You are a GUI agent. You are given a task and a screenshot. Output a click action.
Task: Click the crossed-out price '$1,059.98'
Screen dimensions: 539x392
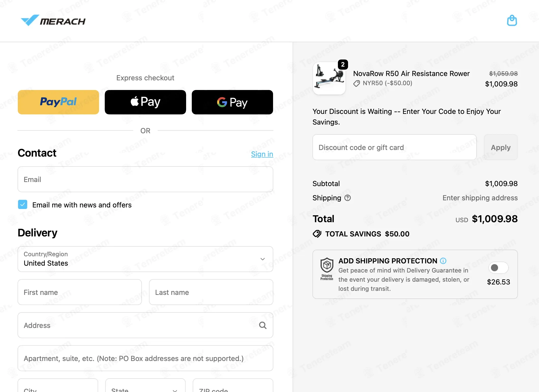[503, 73]
